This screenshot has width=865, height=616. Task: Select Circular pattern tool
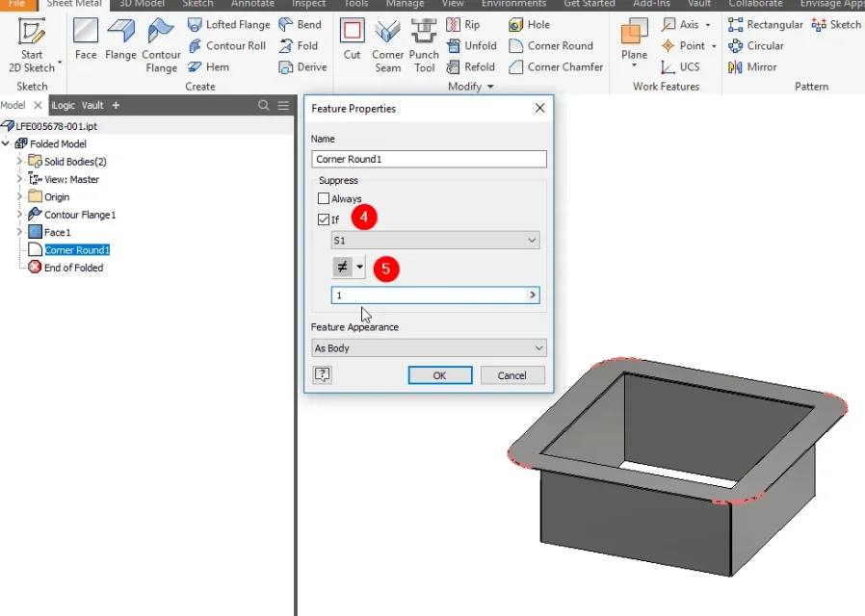[x=756, y=46]
